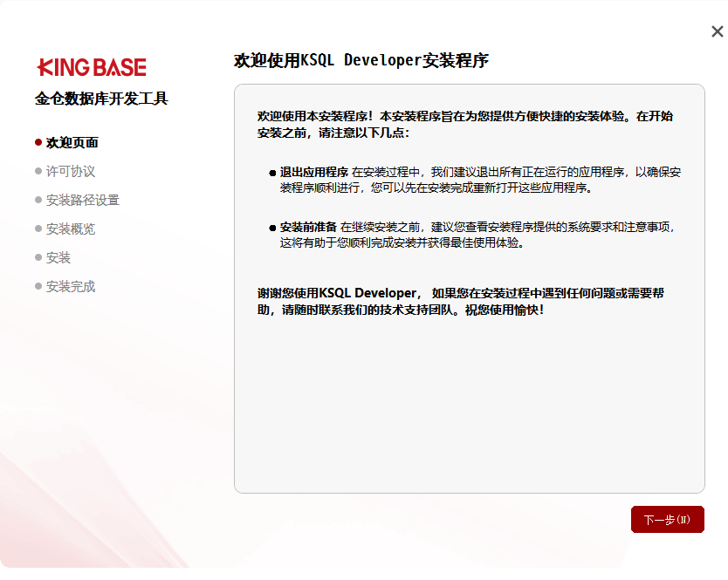Select the 欢迎页面 step label
The width and height of the screenshot is (728, 580).
point(72,142)
